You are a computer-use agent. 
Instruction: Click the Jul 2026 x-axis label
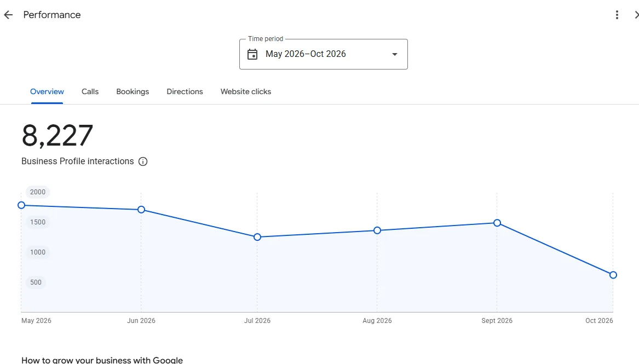click(257, 321)
